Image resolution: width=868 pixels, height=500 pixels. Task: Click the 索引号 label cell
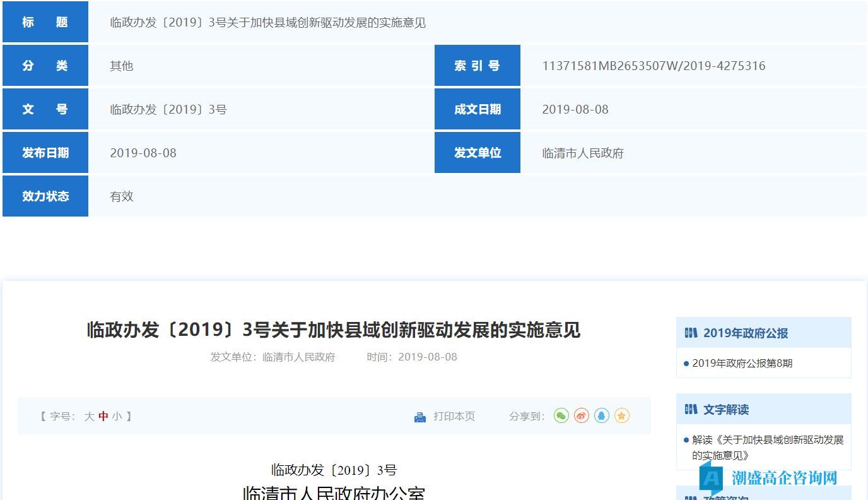(478, 66)
